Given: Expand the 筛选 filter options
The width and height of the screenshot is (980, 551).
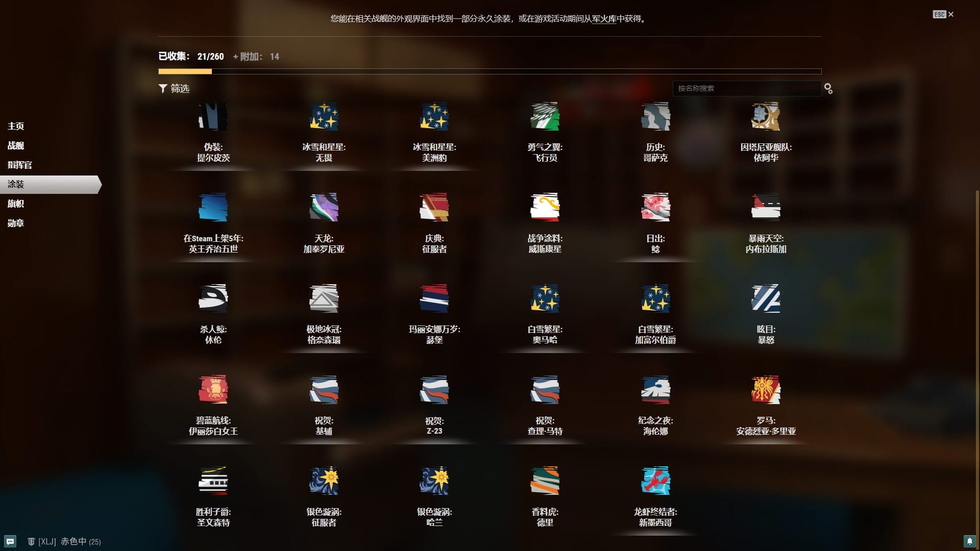Looking at the screenshot, I should click(x=174, y=89).
